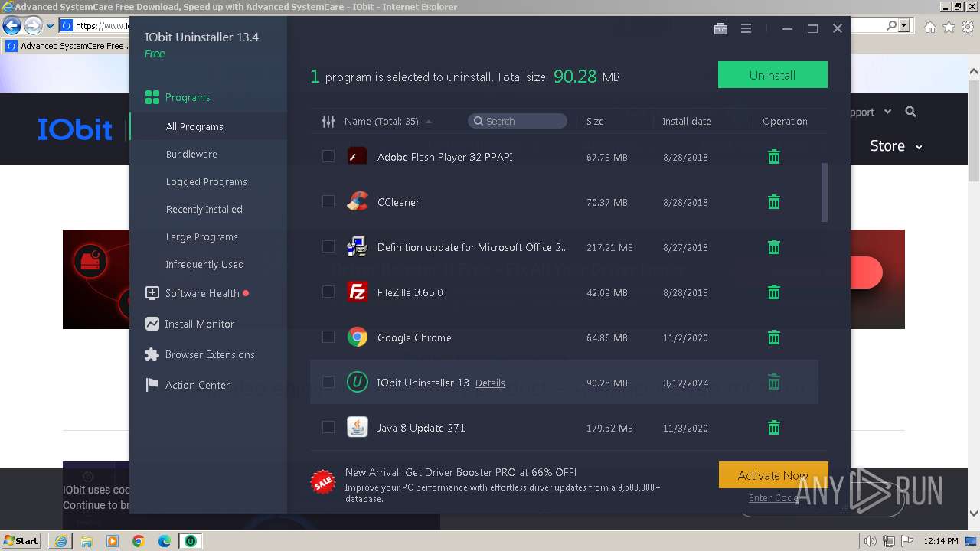Click trash icon for CCleaner row
Viewport: 980px width, 551px height.
click(774, 202)
